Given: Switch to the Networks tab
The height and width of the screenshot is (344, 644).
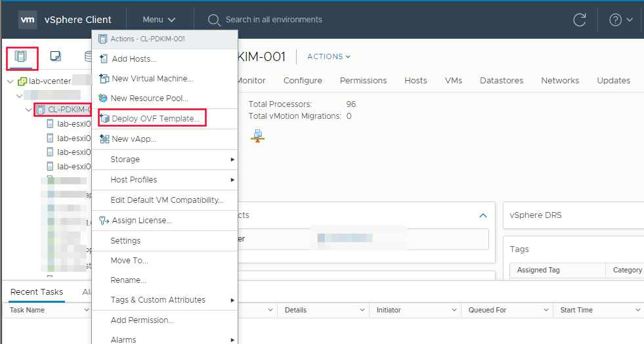Looking at the screenshot, I should (560, 81).
